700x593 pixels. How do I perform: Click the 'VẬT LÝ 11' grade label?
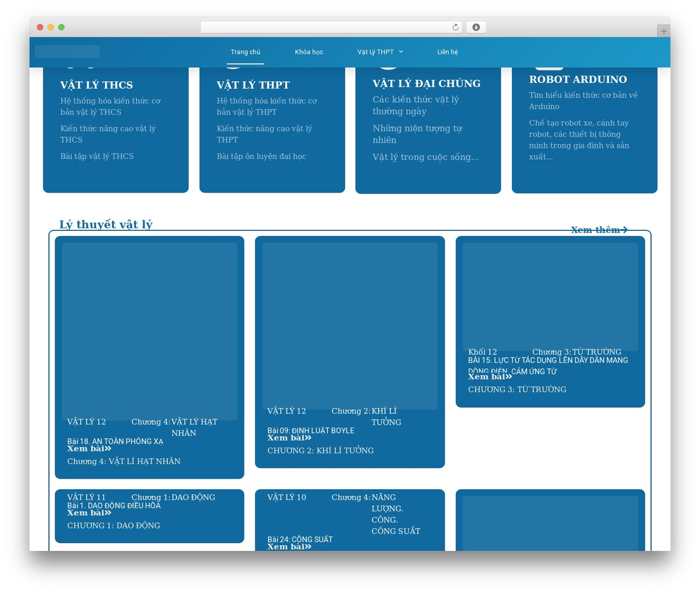(86, 497)
